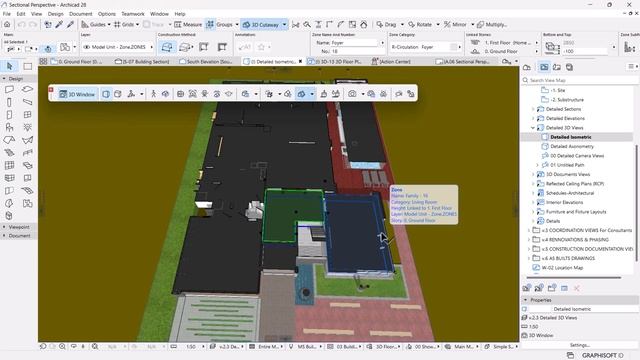Image resolution: width=640 pixels, height=360 pixels.
Task: Select W-02 Location Map view
Action: pyautogui.click(x=562, y=268)
